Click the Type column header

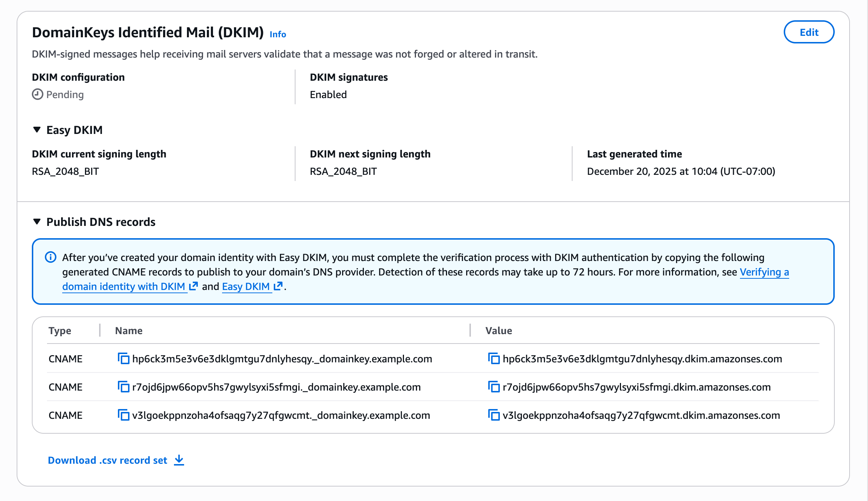tap(60, 331)
